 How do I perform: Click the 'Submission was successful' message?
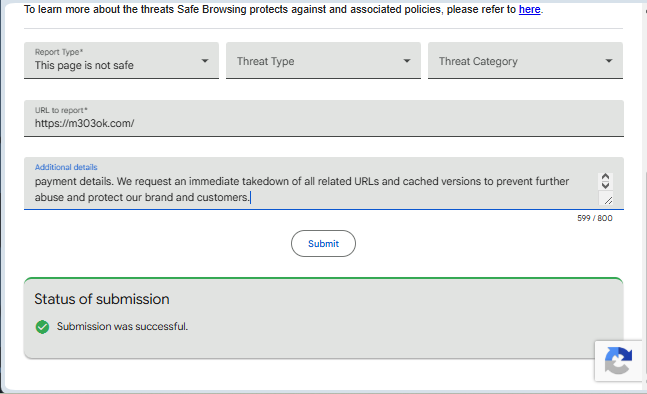point(122,326)
